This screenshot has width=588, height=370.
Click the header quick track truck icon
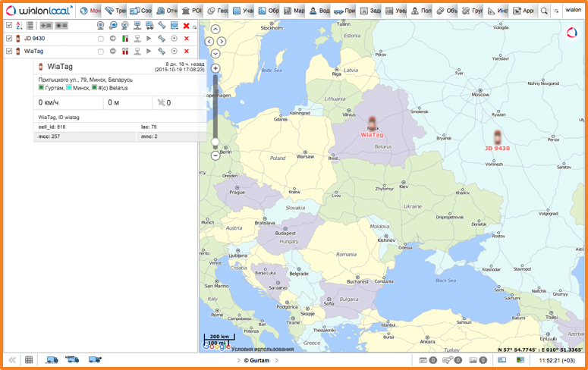point(149,26)
